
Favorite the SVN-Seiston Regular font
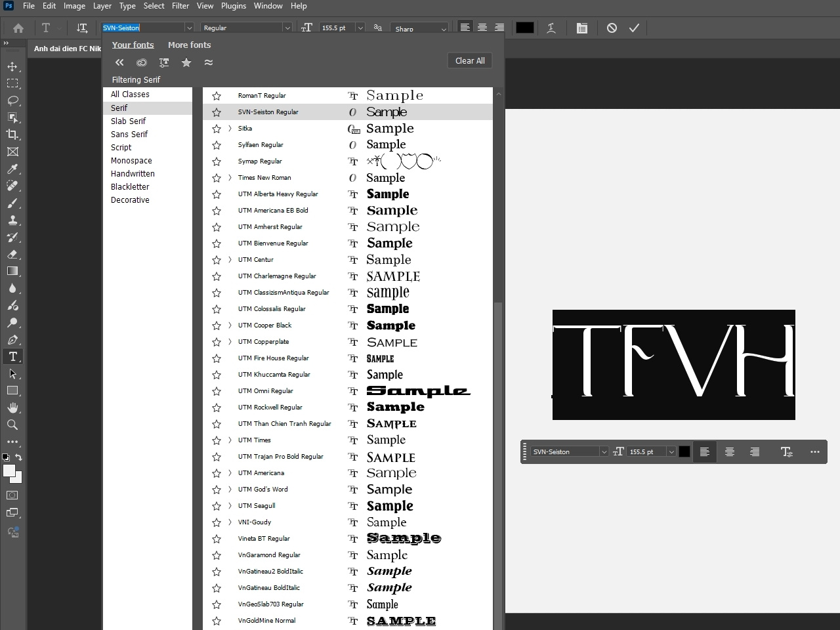coord(217,112)
